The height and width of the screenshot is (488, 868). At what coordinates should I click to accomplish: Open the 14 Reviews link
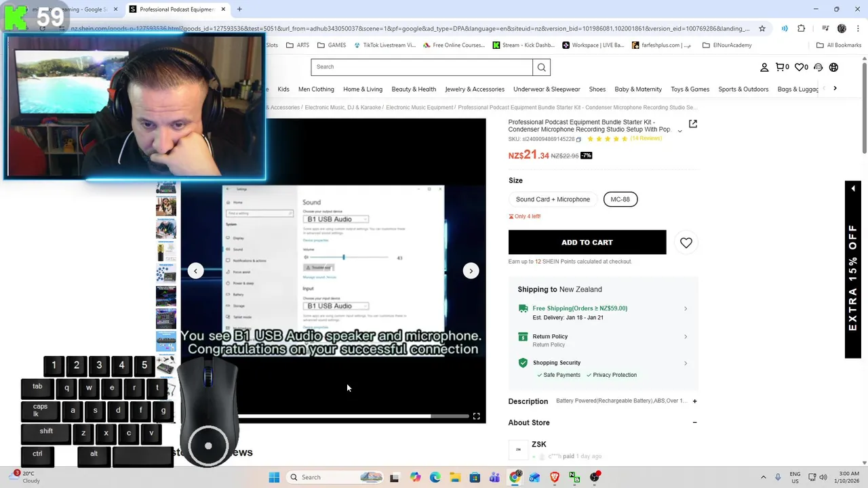(x=646, y=138)
